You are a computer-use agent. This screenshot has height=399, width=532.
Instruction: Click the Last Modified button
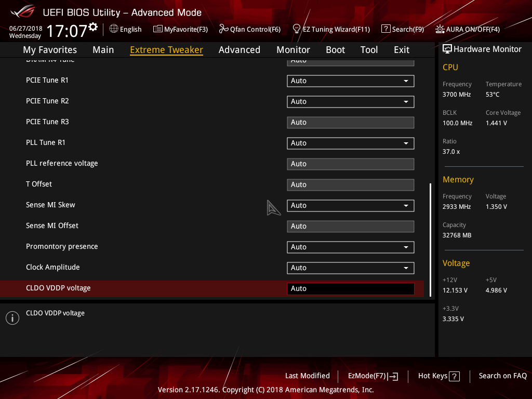pyautogui.click(x=308, y=376)
